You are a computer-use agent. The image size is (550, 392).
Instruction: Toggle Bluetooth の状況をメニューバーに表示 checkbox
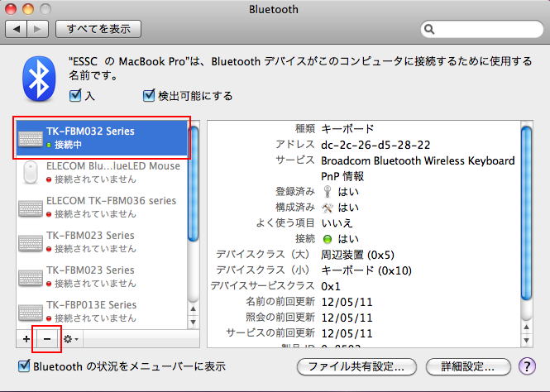click(24, 366)
